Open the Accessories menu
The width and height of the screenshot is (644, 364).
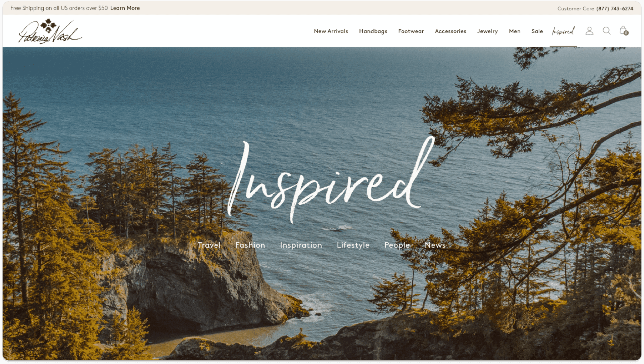pos(450,31)
